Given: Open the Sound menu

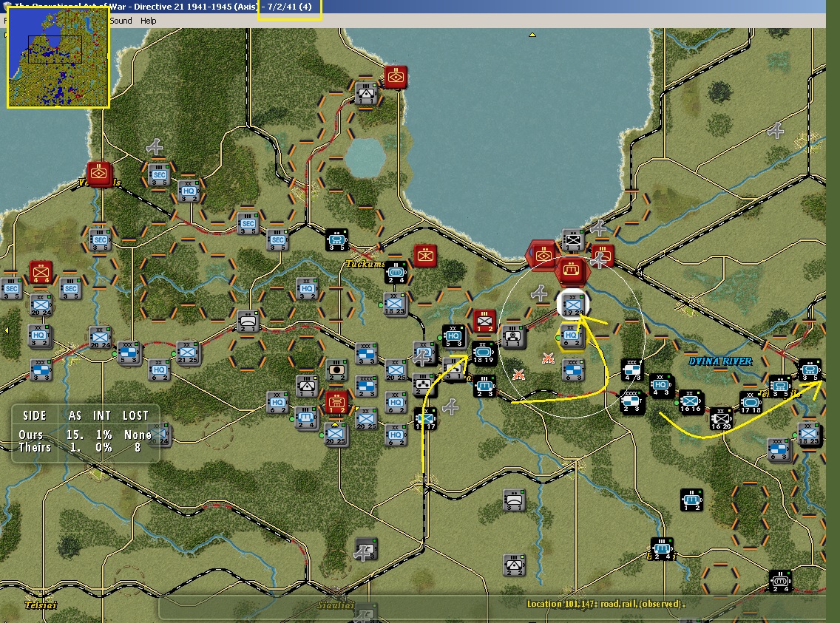Looking at the screenshot, I should (x=121, y=21).
